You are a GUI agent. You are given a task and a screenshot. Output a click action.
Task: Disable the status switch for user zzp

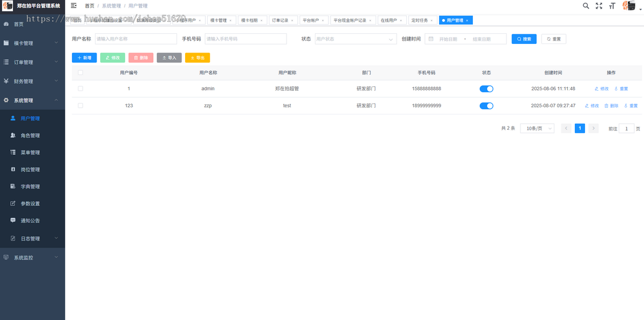486,106
